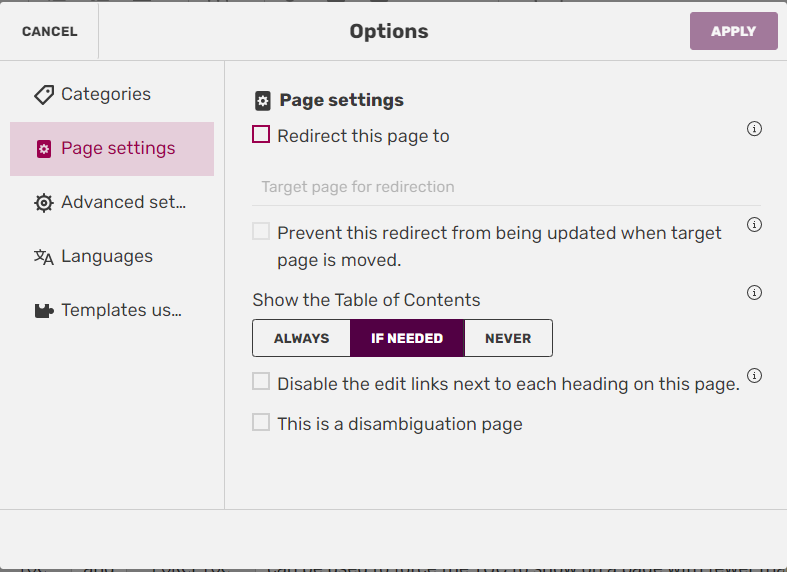The height and width of the screenshot is (572, 787).
Task: Switch to the Languages tab
Action: pos(107,257)
